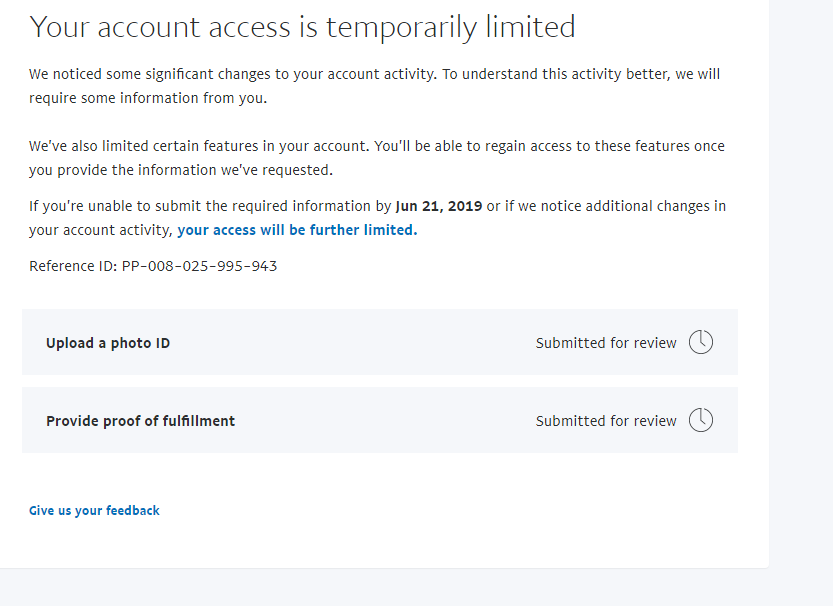This screenshot has height=606, width=833.
Task: Click the 'We noticed some significant changes' paragraph
Action: click(x=374, y=74)
